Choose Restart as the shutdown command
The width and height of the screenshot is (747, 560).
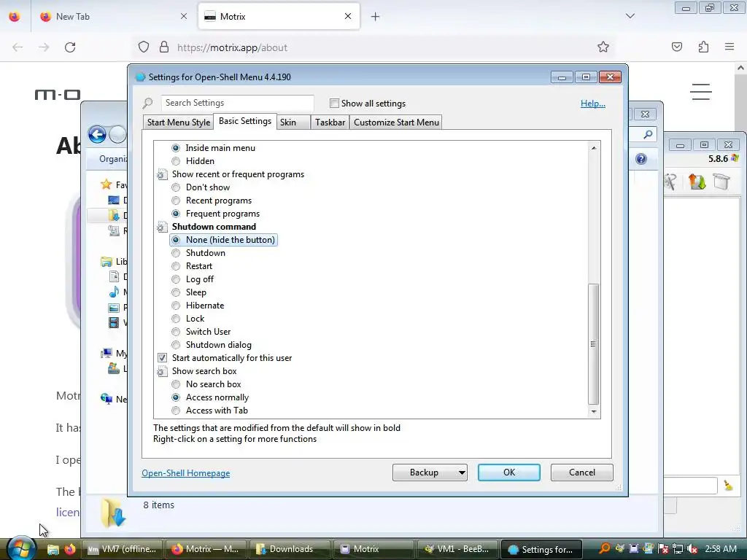click(176, 266)
